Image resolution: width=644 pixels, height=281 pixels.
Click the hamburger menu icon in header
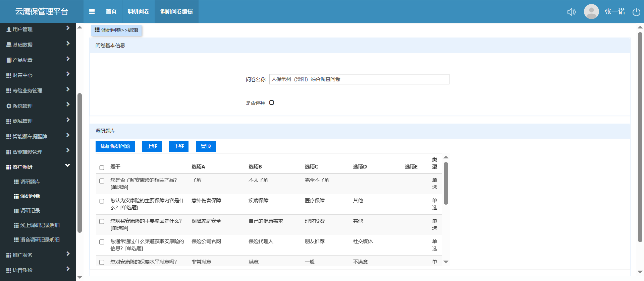(92, 11)
